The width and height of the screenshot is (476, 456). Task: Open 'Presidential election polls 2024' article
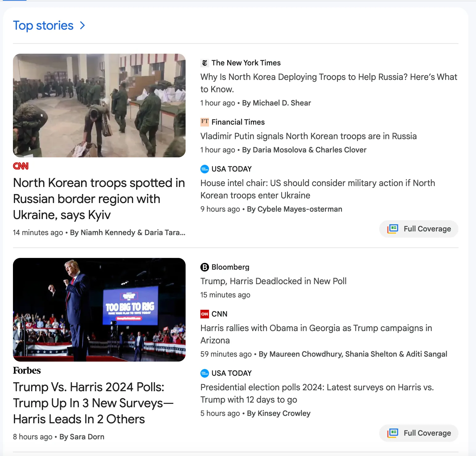(317, 393)
